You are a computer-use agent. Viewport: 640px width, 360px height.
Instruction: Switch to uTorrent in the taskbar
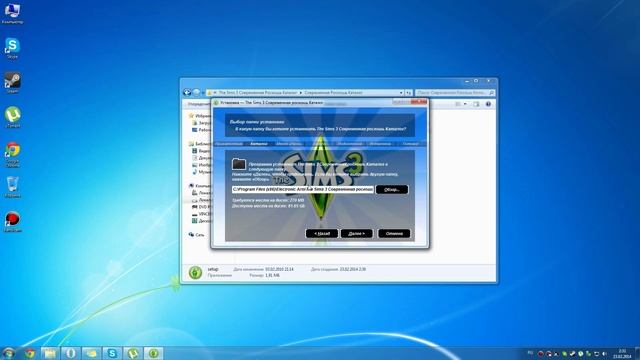tap(133, 353)
